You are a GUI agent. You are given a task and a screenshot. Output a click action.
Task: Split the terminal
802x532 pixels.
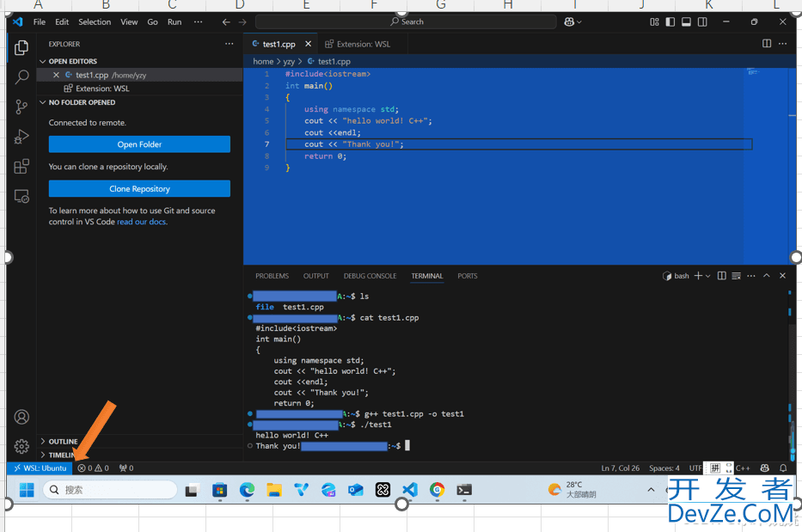click(722, 276)
